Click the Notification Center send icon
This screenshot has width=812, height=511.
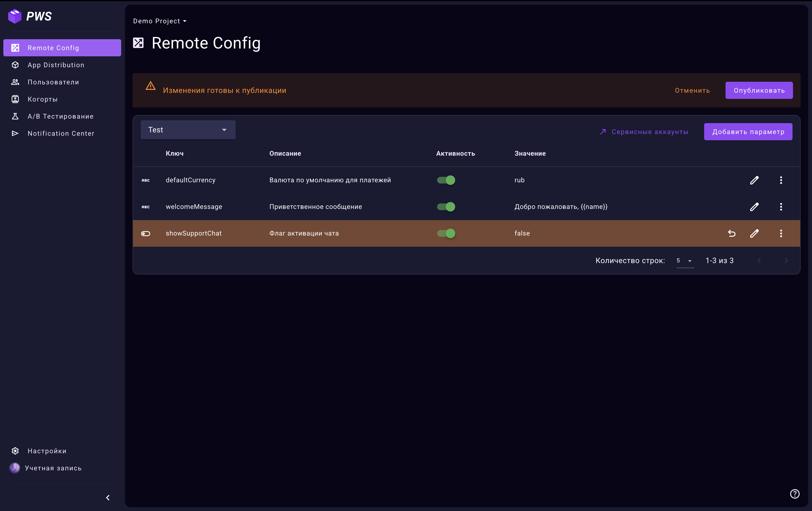pos(15,133)
